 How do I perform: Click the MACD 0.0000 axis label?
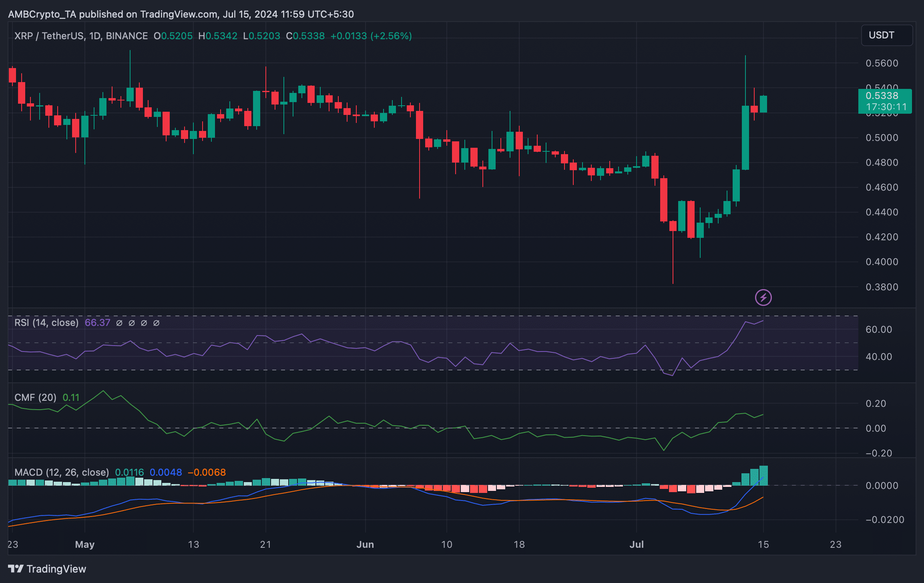(882, 486)
